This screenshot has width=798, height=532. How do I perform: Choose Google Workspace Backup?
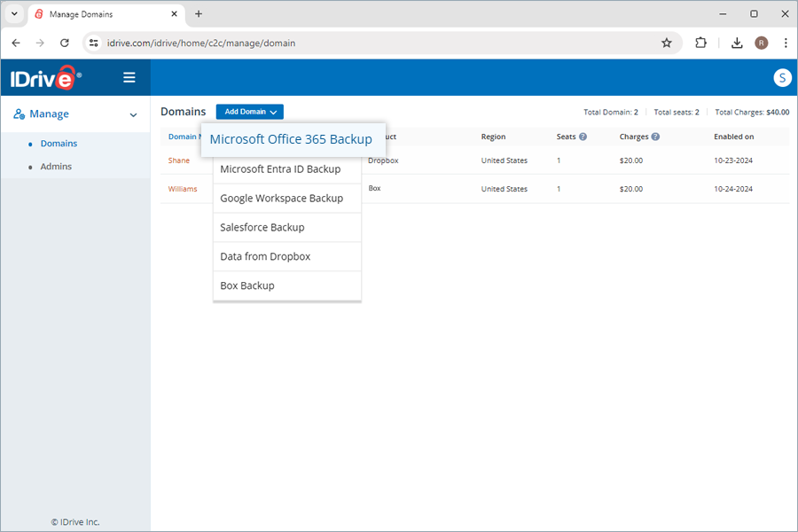coord(287,198)
